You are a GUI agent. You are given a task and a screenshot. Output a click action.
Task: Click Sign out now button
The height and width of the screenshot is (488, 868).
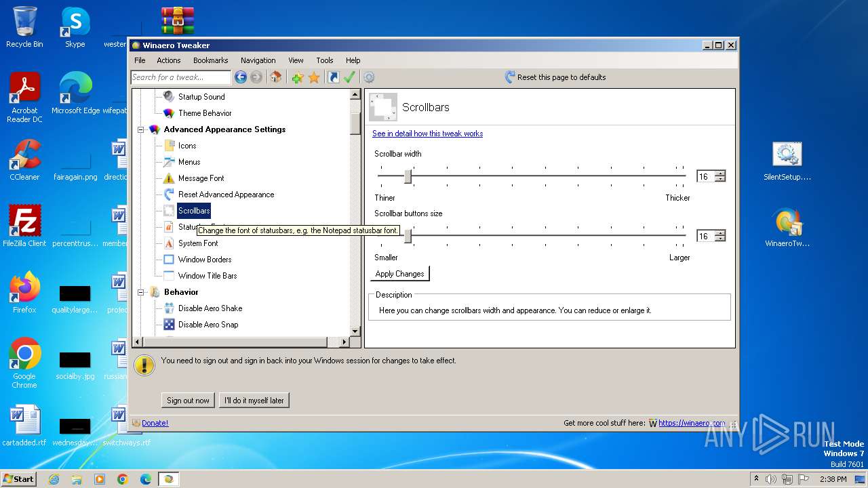coord(188,401)
